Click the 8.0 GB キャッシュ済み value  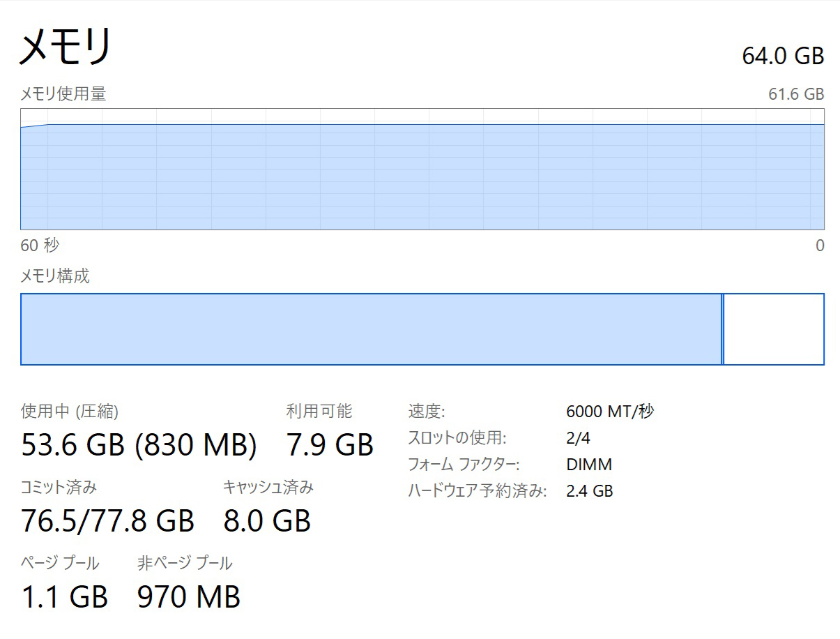267,520
